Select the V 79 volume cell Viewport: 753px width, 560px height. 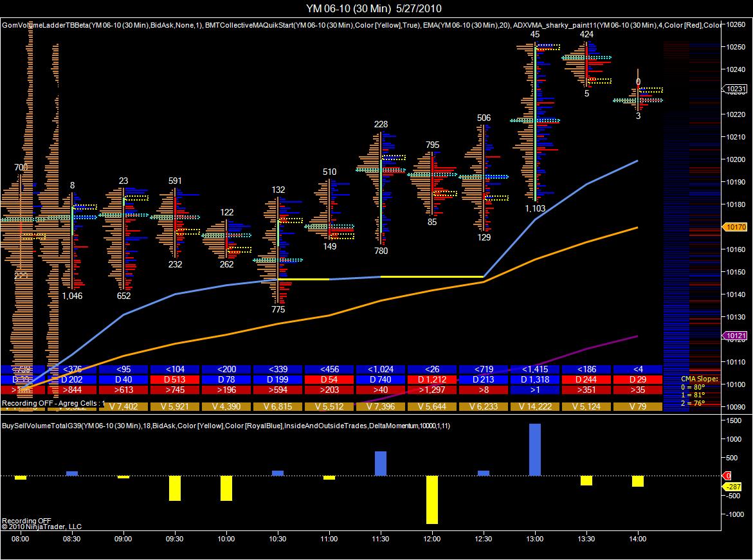click(x=637, y=406)
